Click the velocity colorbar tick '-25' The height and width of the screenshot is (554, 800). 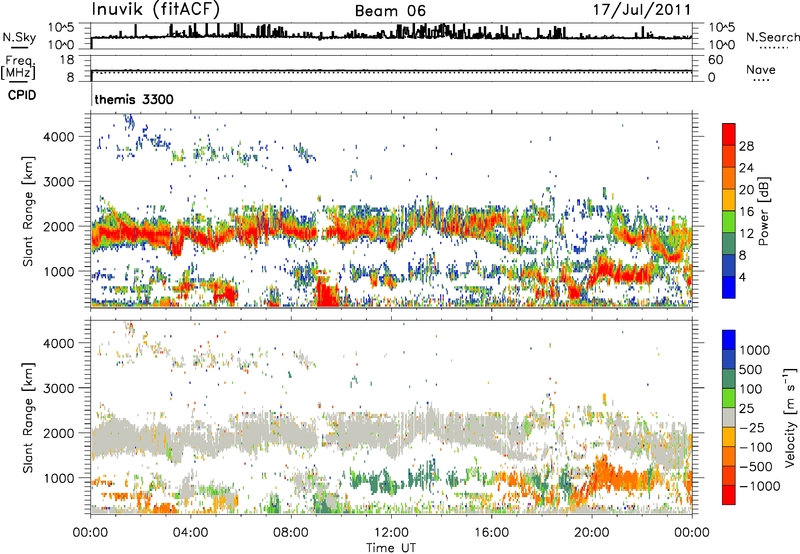click(x=753, y=427)
